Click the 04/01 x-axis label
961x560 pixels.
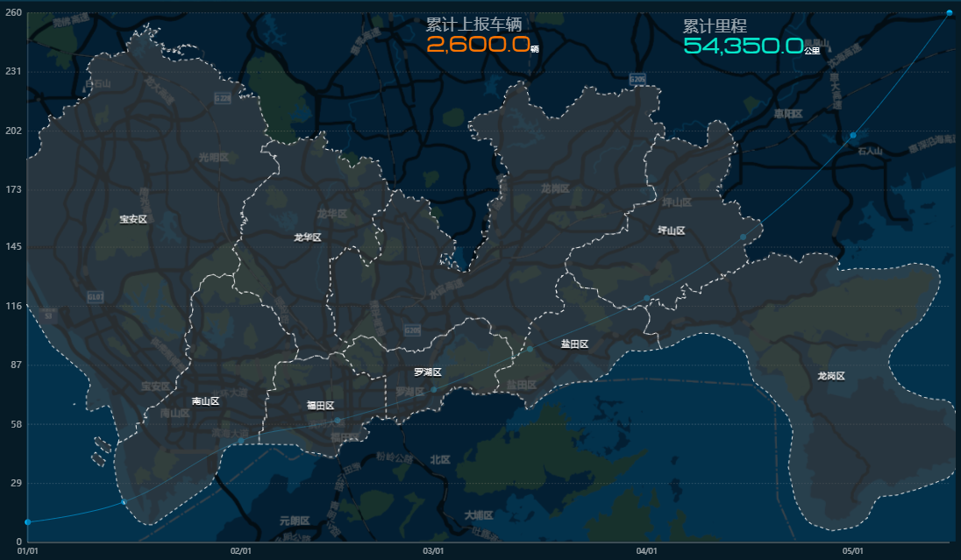click(x=646, y=551)
